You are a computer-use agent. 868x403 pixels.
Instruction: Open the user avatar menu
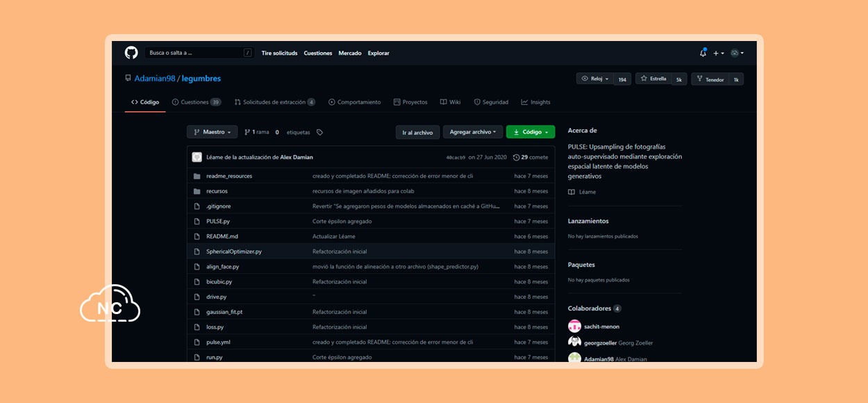click(x=737, y=53)
